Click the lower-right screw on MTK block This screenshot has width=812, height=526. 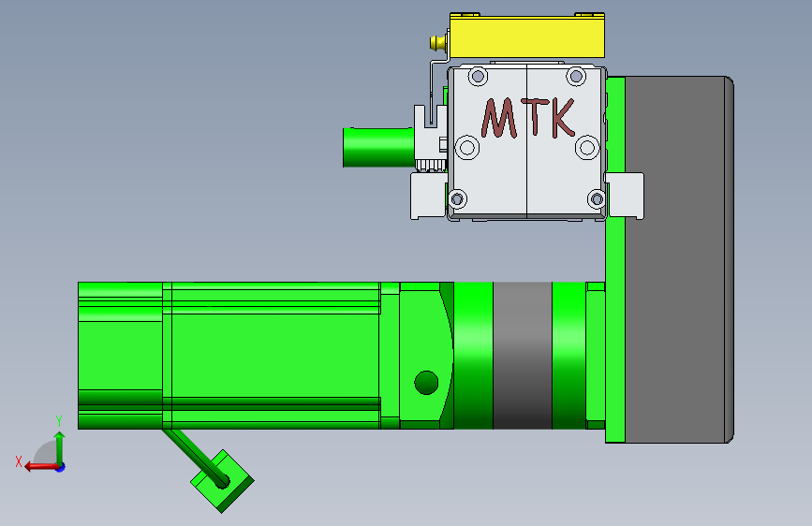[x=597, y=198]
